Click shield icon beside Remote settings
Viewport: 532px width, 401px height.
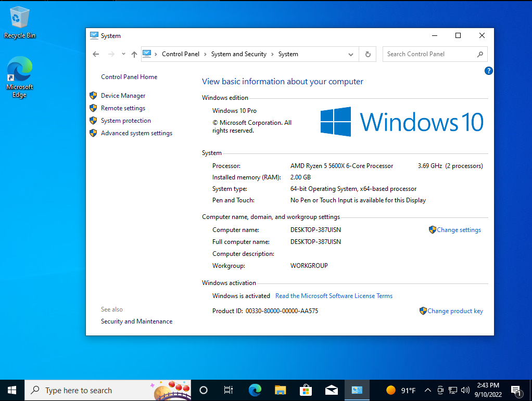click(93, 108)
